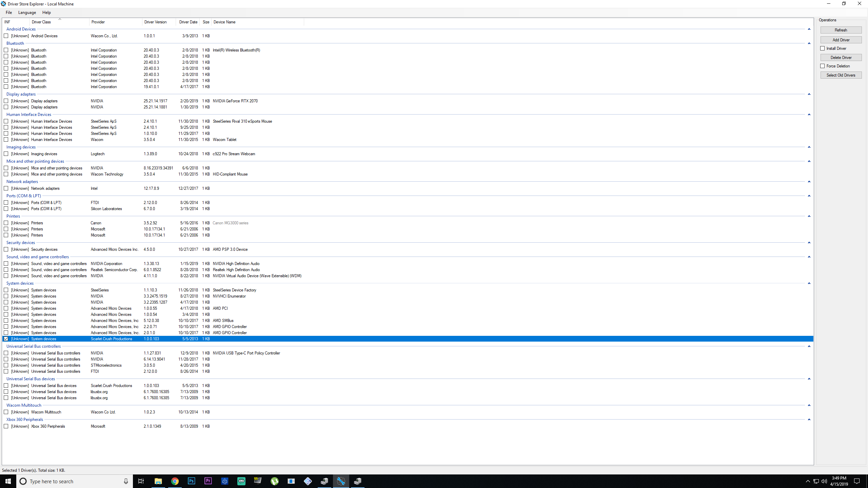Open the volume control tray icon

tap(824, 481)
